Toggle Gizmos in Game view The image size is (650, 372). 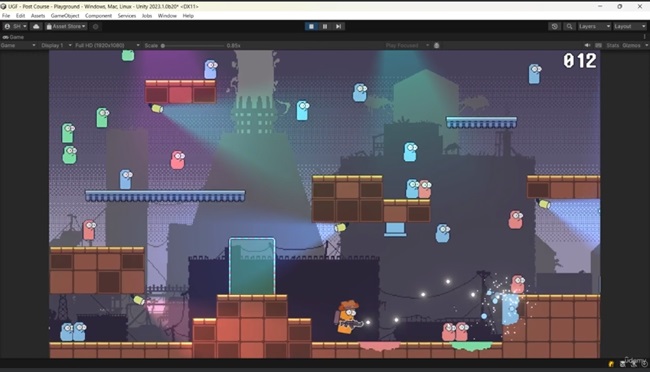tap(631, 45)
